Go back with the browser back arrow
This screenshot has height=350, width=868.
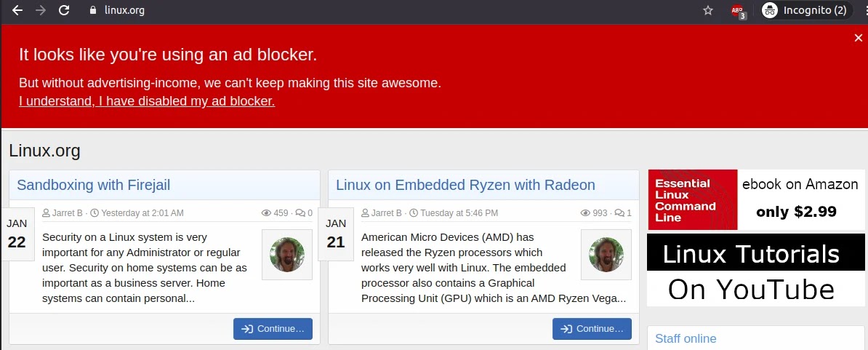point(17,10)
